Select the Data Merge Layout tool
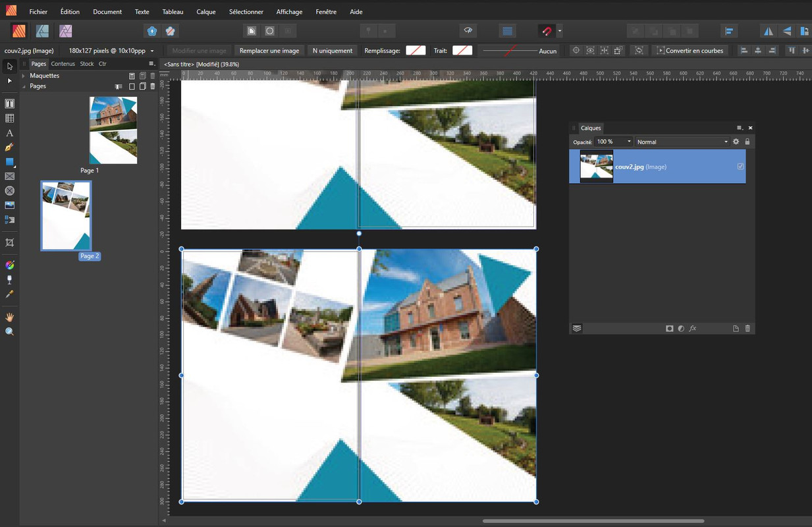This screenshot has width=812, height=527. pos(10,220)
